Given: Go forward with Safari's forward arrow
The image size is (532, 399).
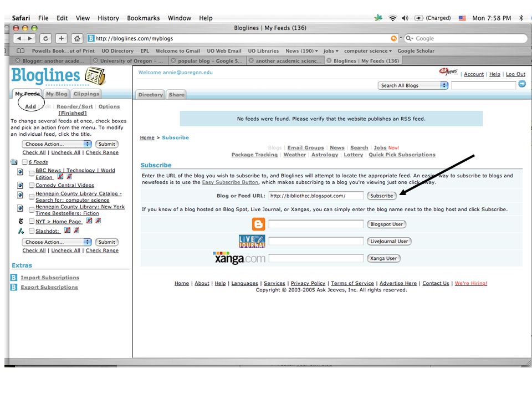Looking at the screenshot, I should tap(30, 38).
